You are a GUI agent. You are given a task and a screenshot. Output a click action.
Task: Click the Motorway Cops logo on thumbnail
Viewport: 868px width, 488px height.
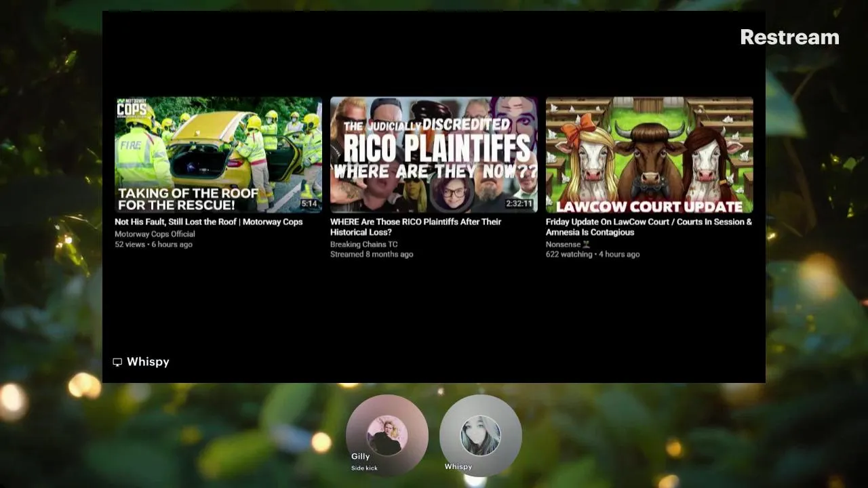click(132, 108)
